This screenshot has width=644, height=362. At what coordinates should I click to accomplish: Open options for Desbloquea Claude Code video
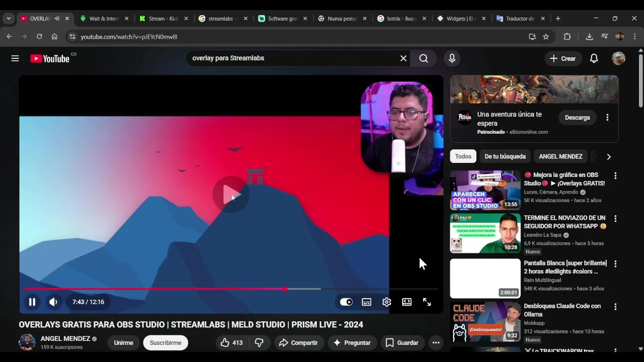[x=615, y=307]
